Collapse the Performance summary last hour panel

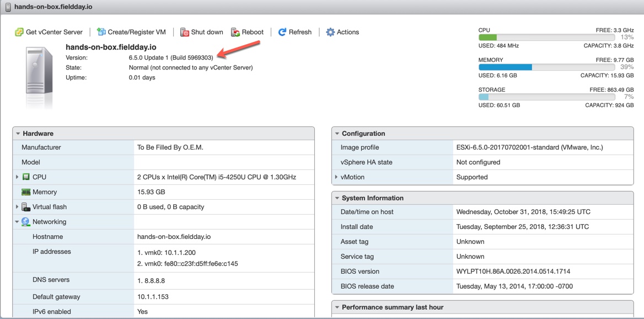click(337, 307)
